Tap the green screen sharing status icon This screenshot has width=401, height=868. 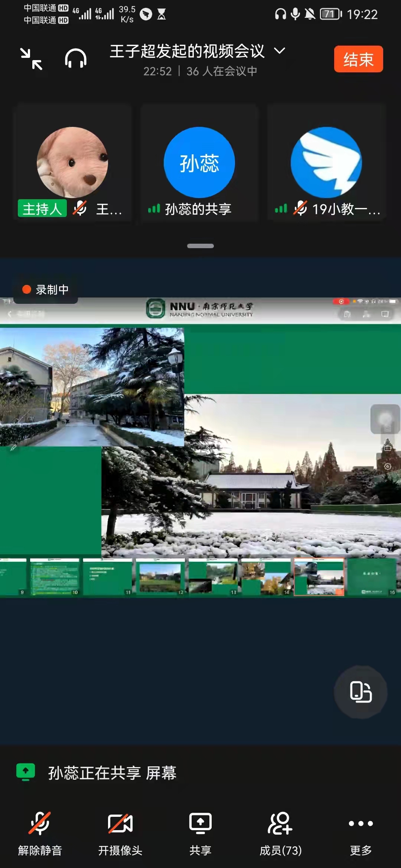26,772
